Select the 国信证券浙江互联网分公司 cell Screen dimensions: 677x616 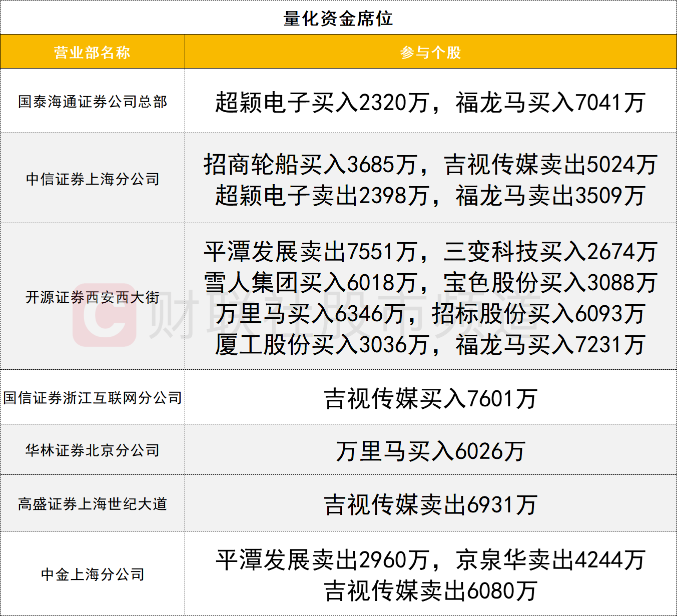pos(93,398)
